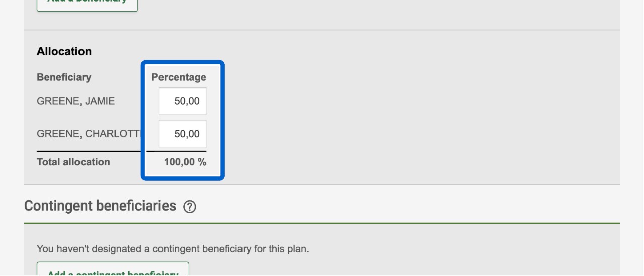
Task: Focus the percentage field for GREENE, JAMIE
Action: point(183,101)
